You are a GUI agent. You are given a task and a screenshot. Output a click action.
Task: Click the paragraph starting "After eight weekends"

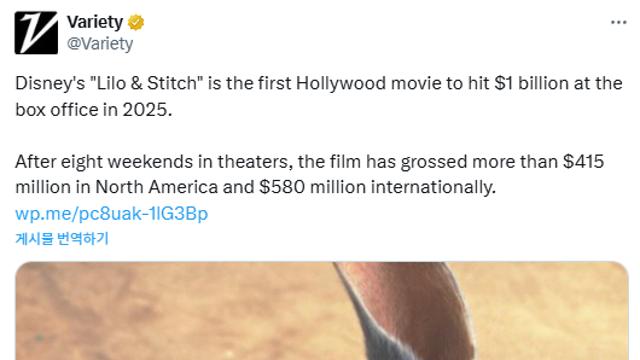pyautogui.click(x=309, y=174)
